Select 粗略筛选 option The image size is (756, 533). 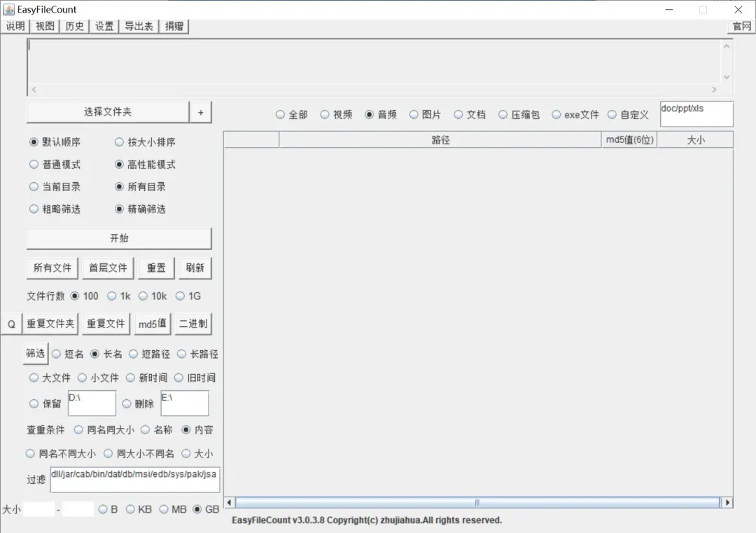click(55, 209)
